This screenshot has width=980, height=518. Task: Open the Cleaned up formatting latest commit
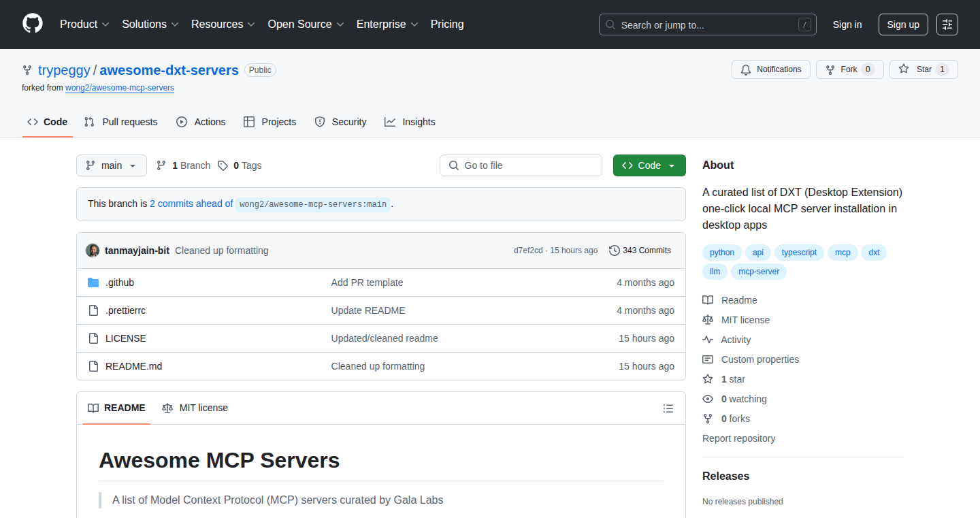222,250
